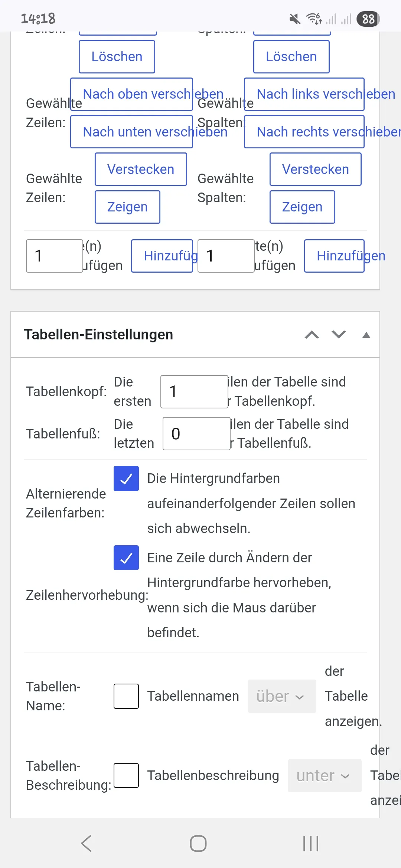Enable the Tabellennamen checkbox

[126, 696]
